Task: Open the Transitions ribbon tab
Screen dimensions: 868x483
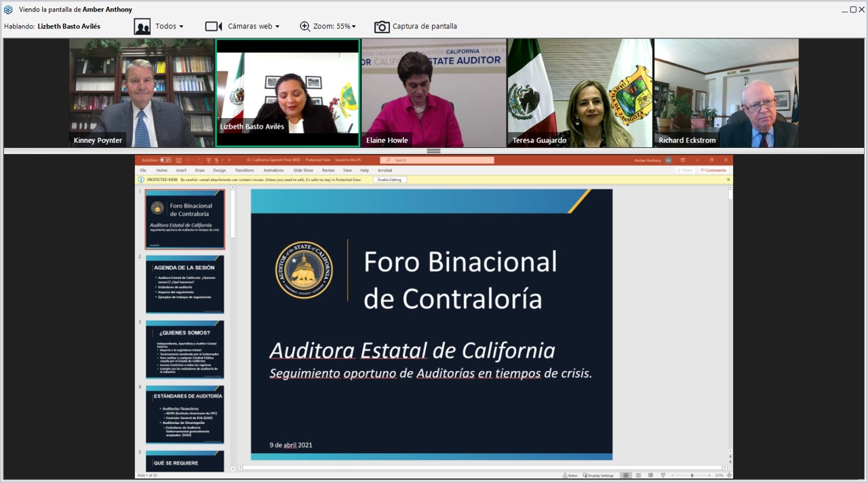Action: pyautogui.click(x=244, y=170)
